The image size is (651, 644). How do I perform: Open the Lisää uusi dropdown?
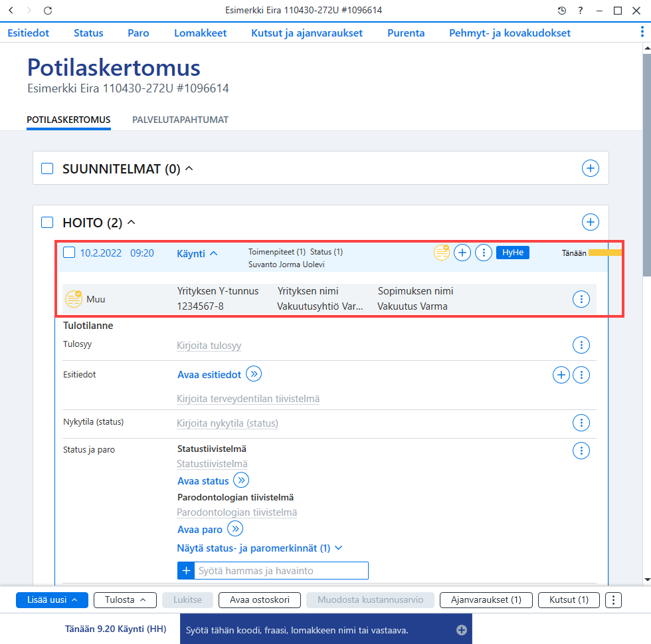(x=52, y=600)
